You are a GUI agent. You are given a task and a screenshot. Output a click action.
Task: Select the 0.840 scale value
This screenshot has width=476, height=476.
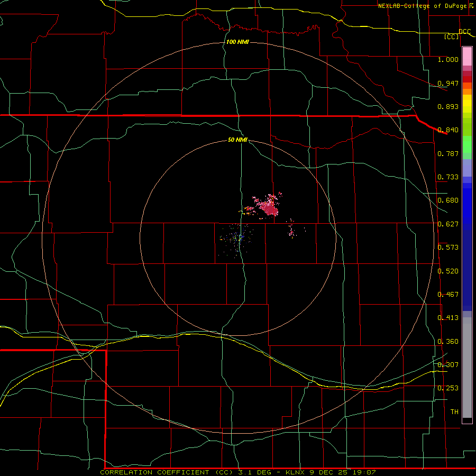point(448,130)
